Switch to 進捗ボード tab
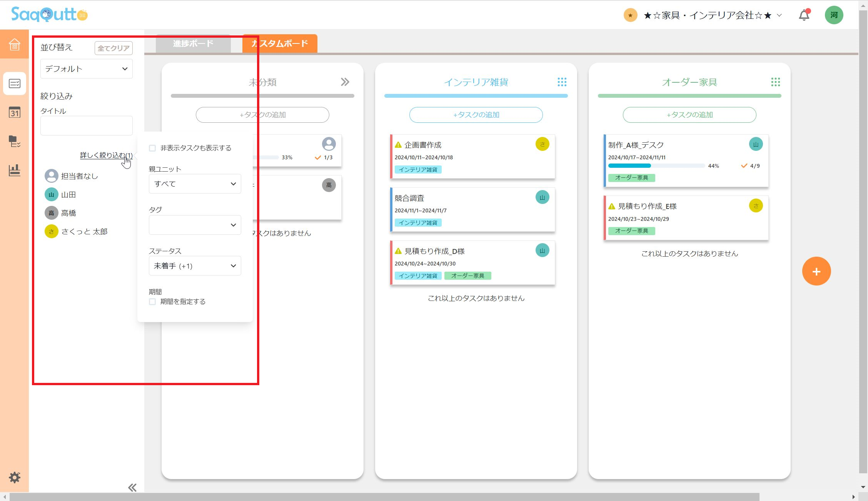The height and width of the screenshot is (501, 868). [193, 43]
